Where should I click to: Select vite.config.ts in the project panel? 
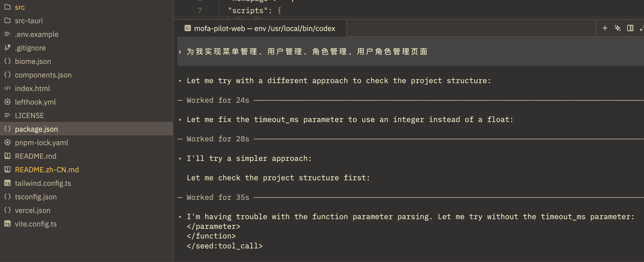click(x=36, y=224)
